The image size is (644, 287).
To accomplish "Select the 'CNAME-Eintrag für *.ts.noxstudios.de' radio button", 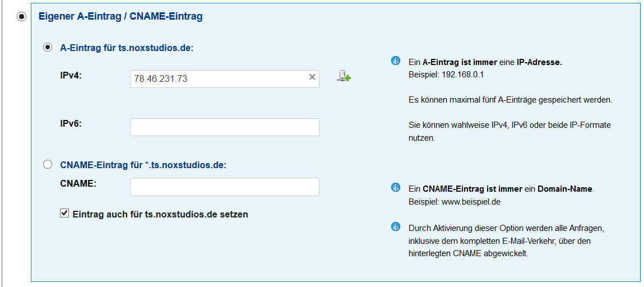I will click(48, 164).
